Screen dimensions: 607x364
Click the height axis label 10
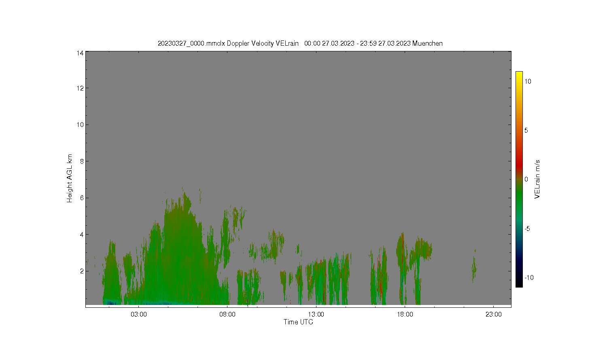tap(80, 125)
